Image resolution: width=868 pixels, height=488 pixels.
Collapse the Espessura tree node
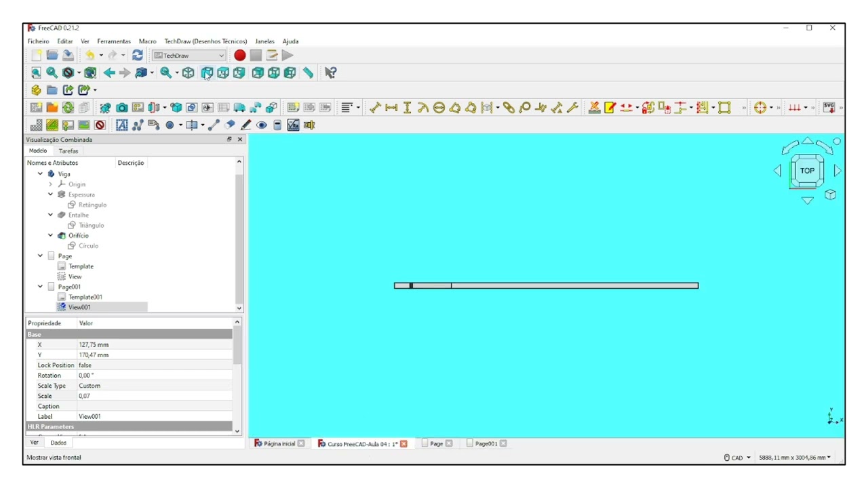pyautogui.click(x=51, y=195)
